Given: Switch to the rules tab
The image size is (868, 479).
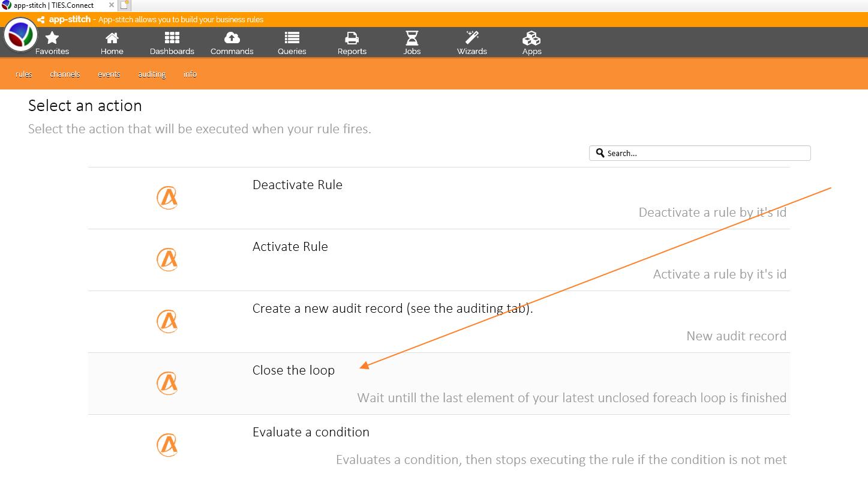Looking at the screenshot, I should 24,74.
